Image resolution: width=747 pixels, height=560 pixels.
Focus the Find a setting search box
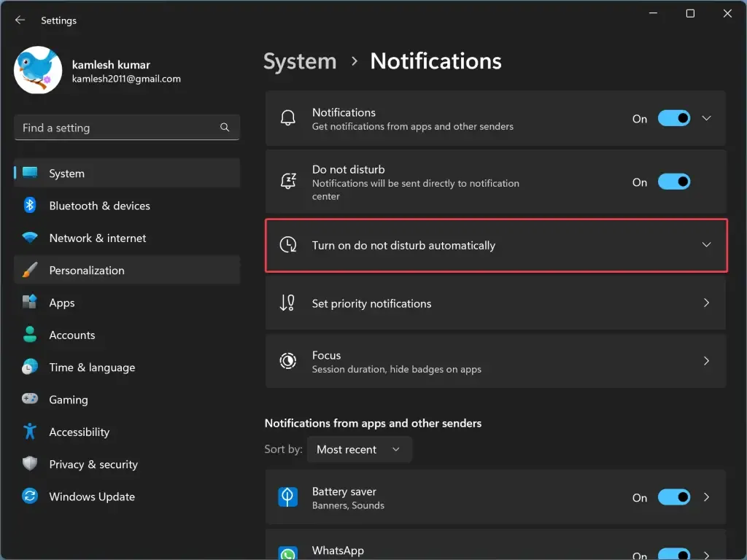pyautogui.click(x=127, y=128)
